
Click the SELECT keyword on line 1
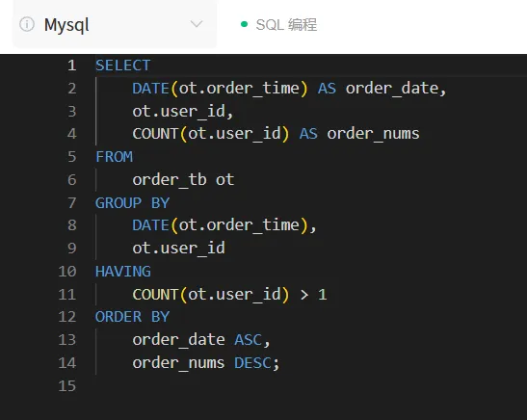pyautogui.click(x=123, y=66)
